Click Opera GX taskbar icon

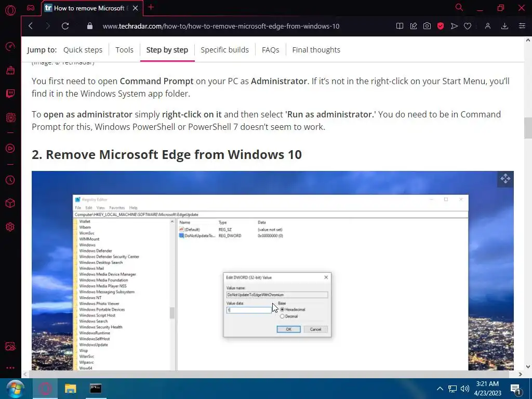click(x=46, y=389)
